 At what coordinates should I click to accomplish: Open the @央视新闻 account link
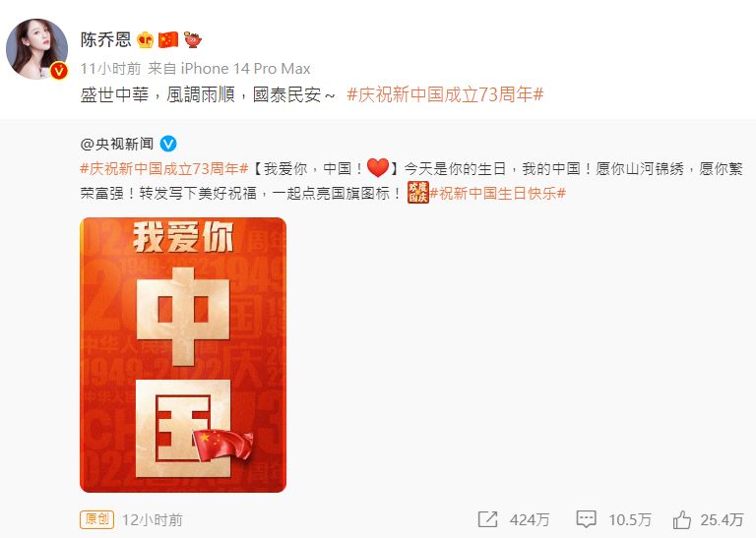click(x=117, y=144)
